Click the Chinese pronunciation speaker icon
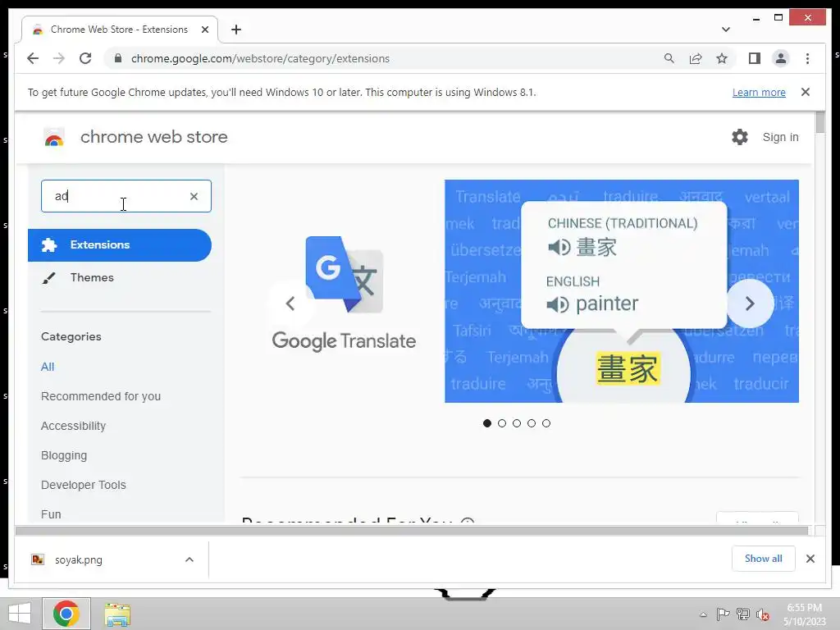The image size is (840, 630). pos(559,247)
